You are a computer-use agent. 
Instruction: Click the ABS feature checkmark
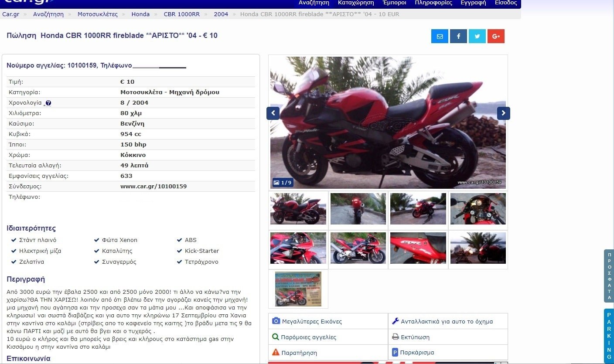pos(180,240)
